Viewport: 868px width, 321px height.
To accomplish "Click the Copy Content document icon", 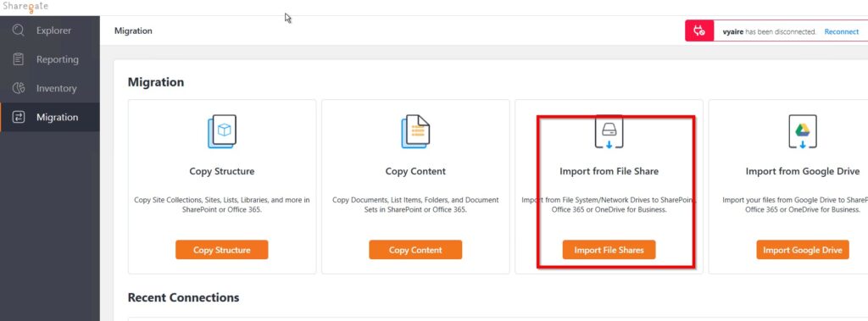I will pos(415,131).
